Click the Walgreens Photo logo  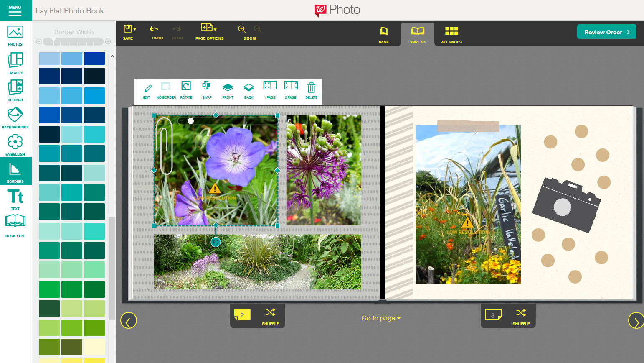tap(337, 10)
